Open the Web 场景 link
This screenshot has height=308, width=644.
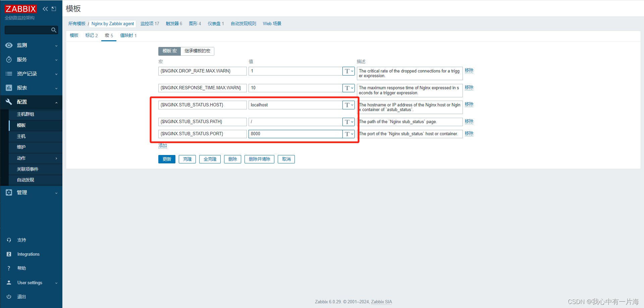pyautogui.click(x=272, y=23)
